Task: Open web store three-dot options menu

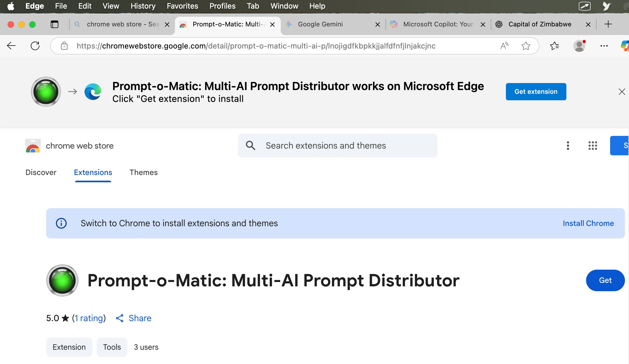Action: tap(568, 146)
